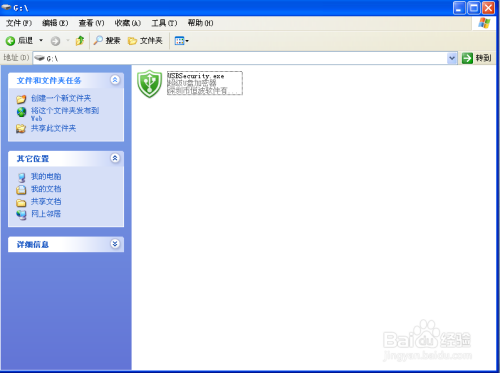Toggle the 文件夹 (Folders) pane button
Screen dimensions: 500x373
[145, 41]
